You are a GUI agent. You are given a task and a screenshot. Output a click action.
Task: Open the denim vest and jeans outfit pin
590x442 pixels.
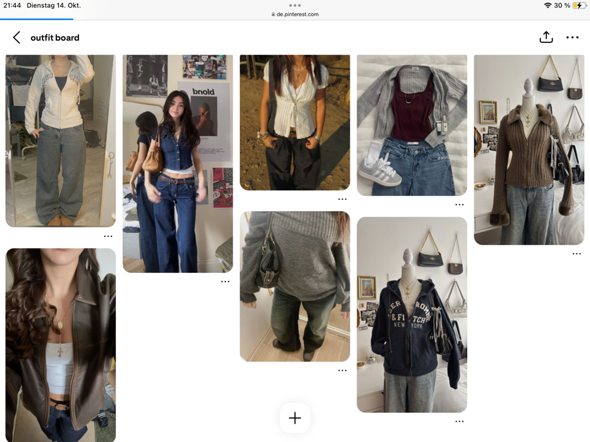tap(178, 164)
